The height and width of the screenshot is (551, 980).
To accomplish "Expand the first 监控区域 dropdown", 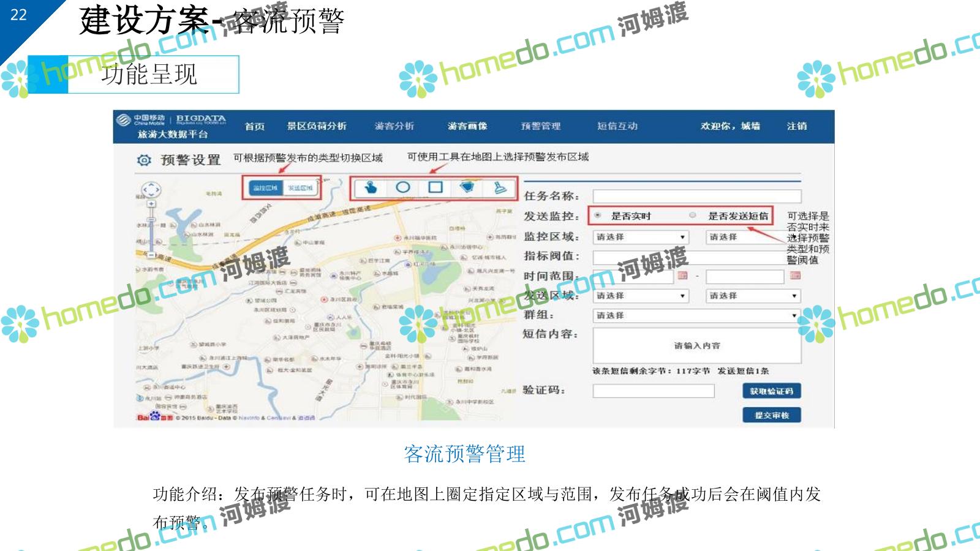I will (641, 237).
